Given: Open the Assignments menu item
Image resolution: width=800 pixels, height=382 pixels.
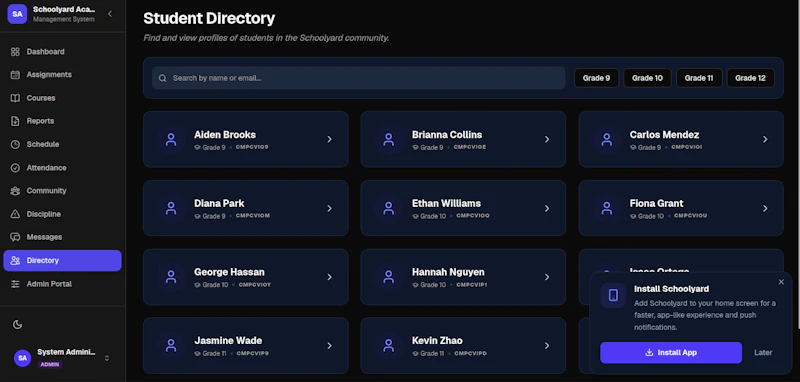Looking at the screenshot, I should pos(62,74).
